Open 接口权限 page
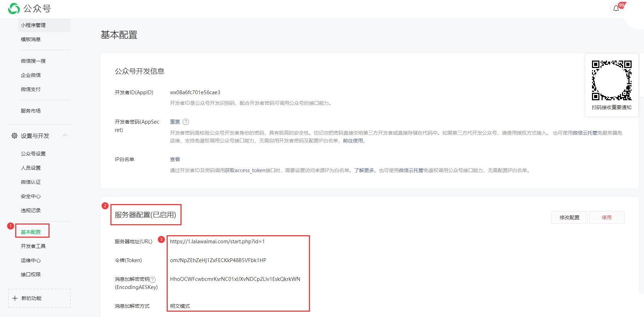Image resolution: width=644 pixels, height=317 pixels. point(31,274)
